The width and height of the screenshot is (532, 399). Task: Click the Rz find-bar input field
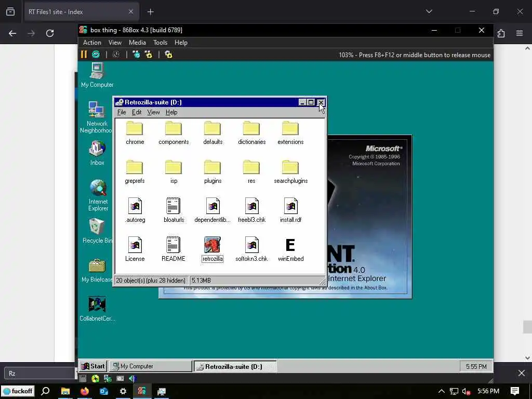39,373
